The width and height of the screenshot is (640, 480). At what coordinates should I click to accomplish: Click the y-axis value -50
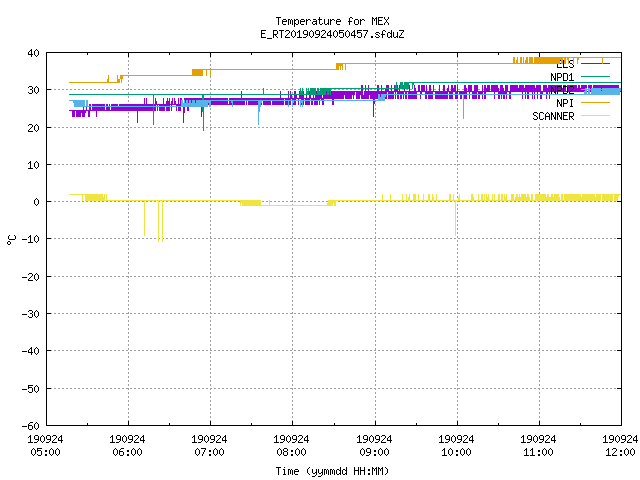coord(31,389)
